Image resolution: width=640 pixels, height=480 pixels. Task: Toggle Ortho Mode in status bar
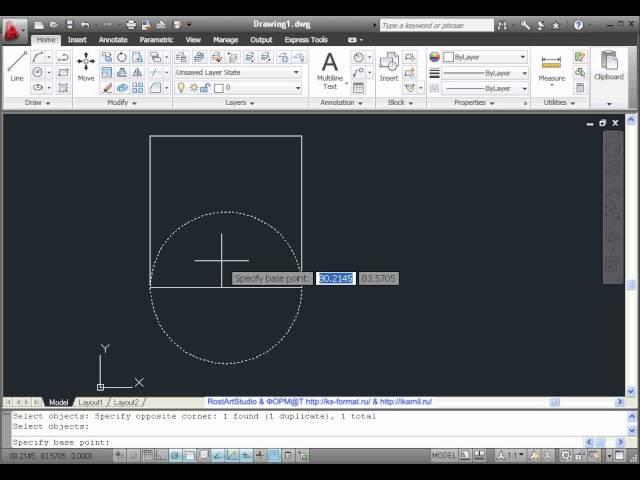(x=161, y=455)
